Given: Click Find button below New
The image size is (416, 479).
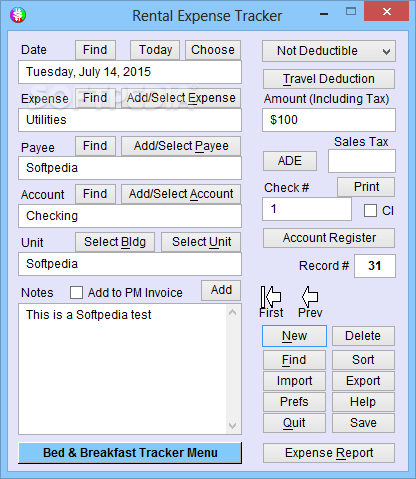Looking at the screenshot, I should click(294, 360).
